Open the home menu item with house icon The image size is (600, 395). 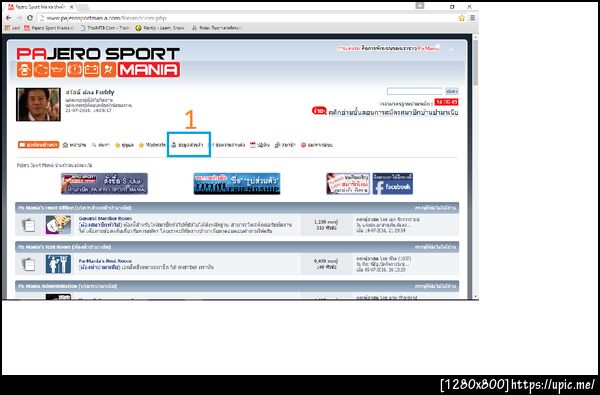click(74, 145)
